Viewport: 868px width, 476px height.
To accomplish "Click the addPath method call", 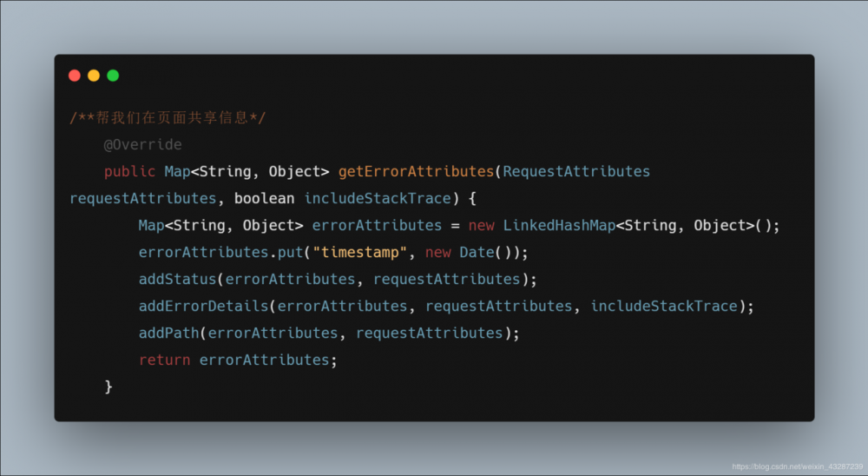I will (x=168, y=333).
